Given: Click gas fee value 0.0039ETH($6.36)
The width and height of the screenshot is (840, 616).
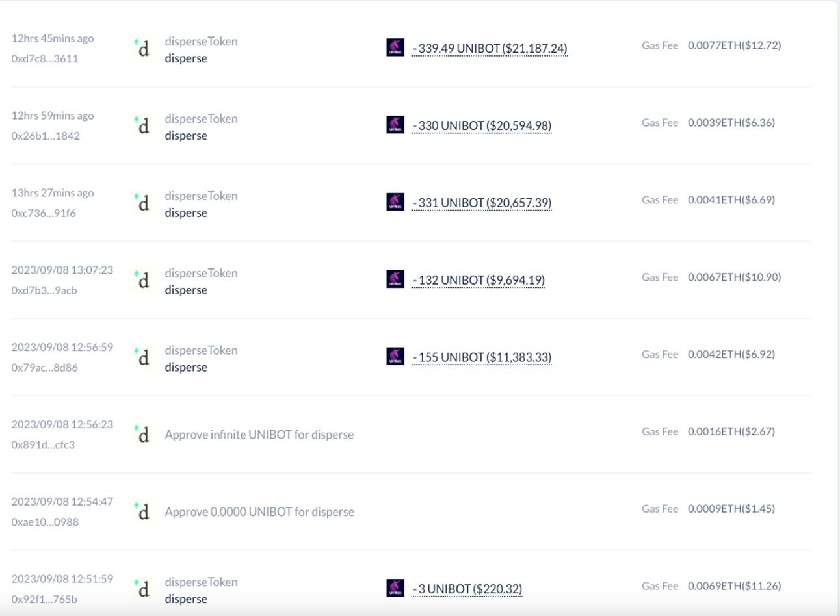Looking at the screenshot, I should (x=731, y=123).
